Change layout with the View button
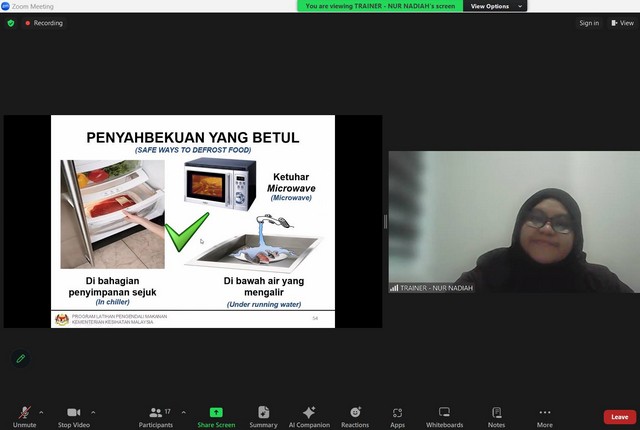 (621, 23)
